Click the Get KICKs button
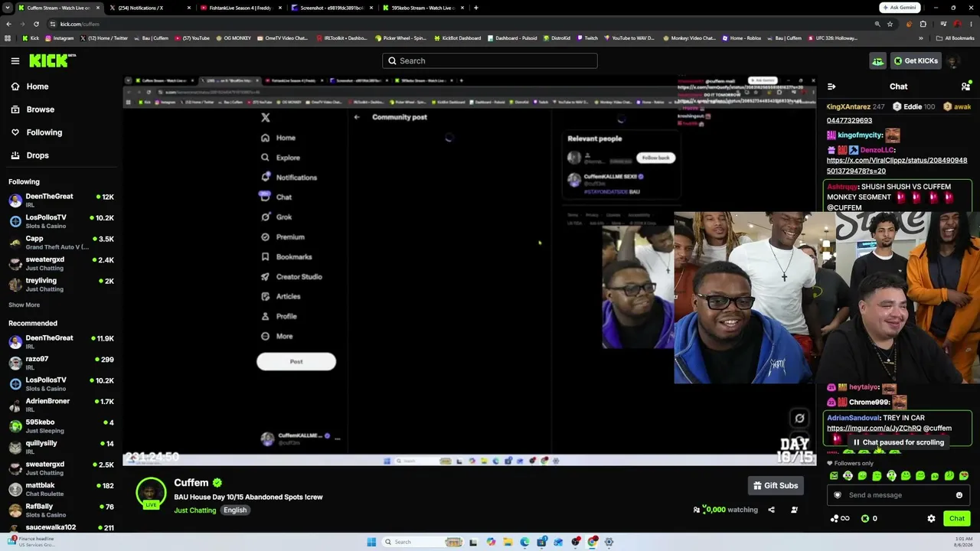This screenshot has height=551, width=980. (x=915, y=60)
